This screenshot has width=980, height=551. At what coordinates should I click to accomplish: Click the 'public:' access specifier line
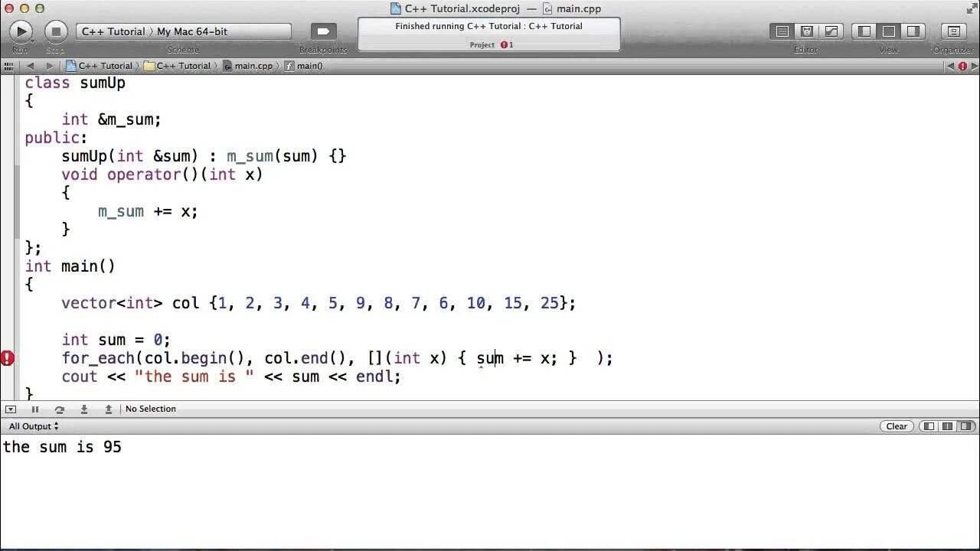[x=56, y=138]
